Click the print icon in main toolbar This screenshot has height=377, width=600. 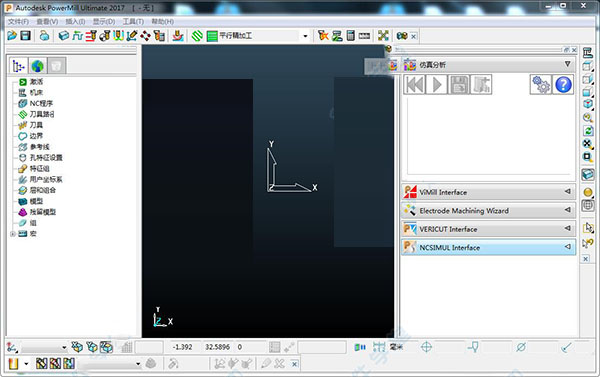(x=44, y=36)
